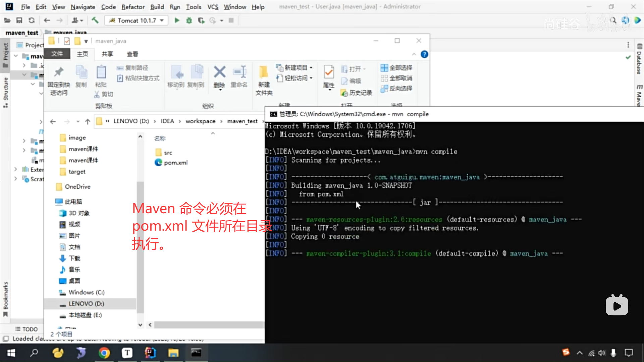This screenshot has width=644, height=362.
Task: Click the Reload from disk icon
Action: tap(32, 20)
